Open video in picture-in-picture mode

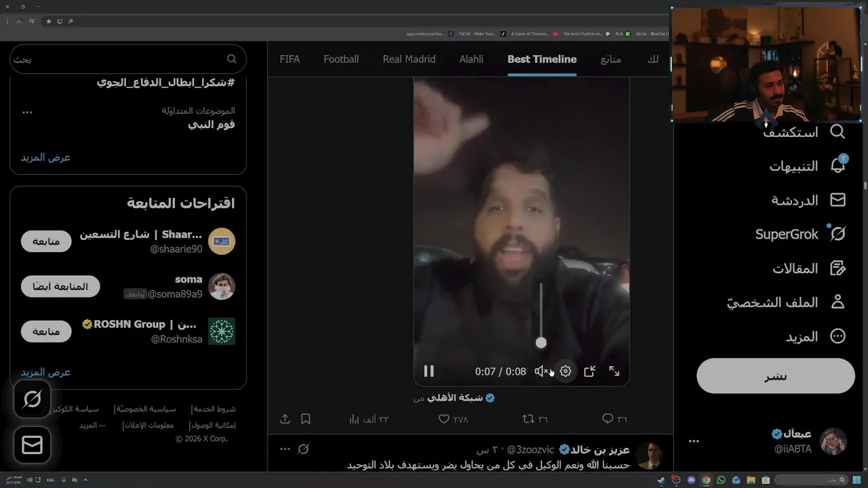tap(590, 371)
